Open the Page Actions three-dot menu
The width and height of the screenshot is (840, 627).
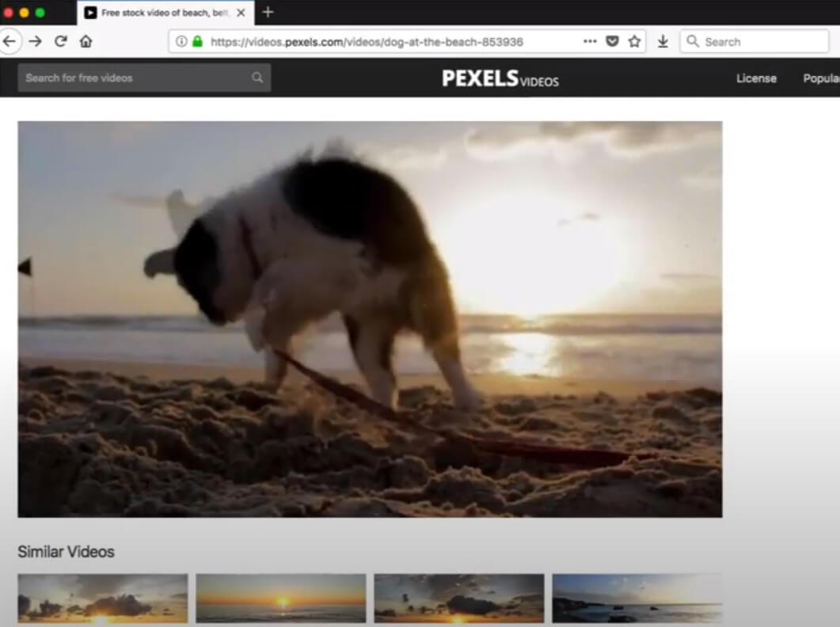coord(590,41)
